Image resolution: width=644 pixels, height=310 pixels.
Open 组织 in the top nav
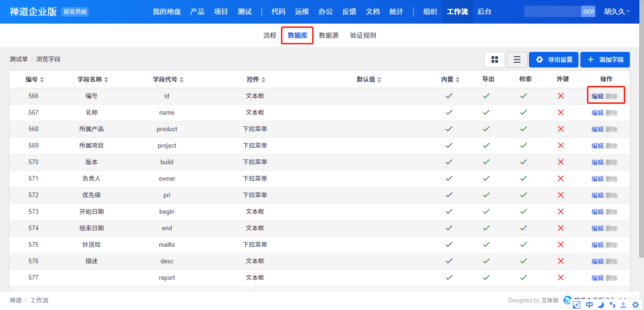click(430, 12)
